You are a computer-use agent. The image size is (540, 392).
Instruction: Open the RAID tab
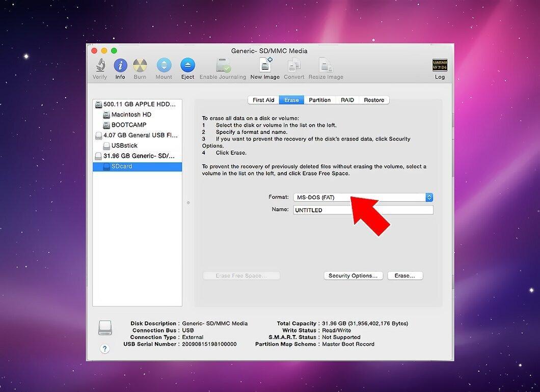tap(347, 100)
